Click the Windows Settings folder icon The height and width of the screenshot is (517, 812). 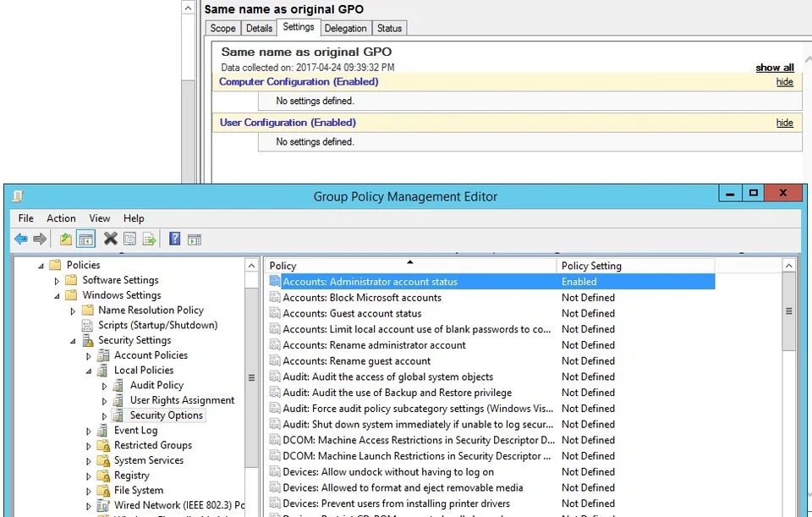(x=71, y=295)
